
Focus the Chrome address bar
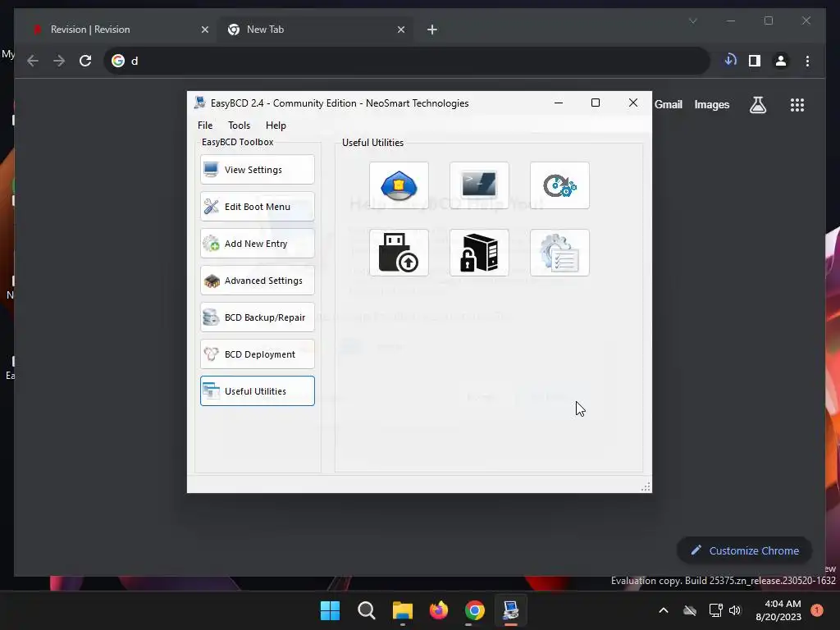click(x=407, y=61)
